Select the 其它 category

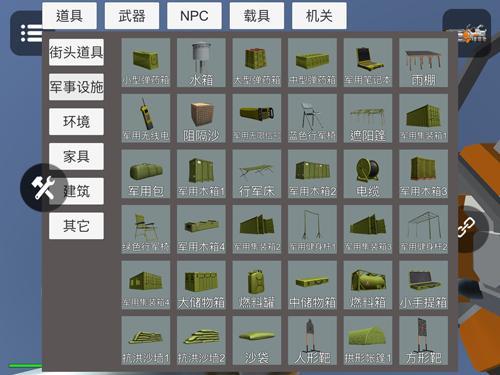76,226
